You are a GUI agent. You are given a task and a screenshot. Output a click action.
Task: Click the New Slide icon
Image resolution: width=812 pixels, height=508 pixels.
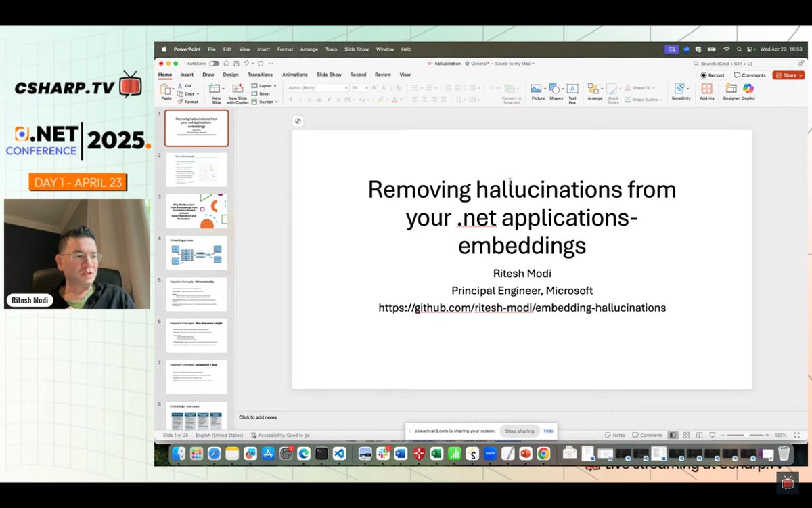pos(215,89)
